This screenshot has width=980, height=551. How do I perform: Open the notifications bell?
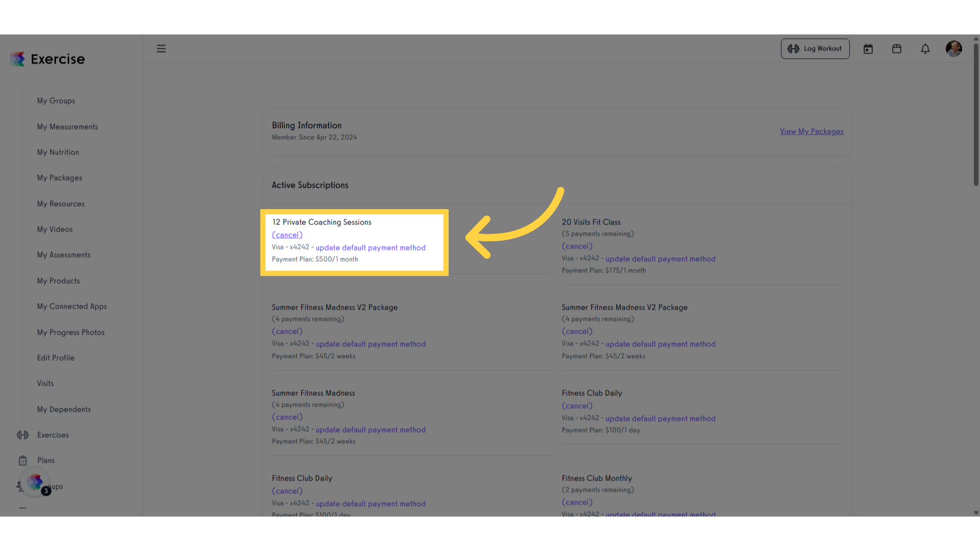pyautogui.click(x=925, y=49)
